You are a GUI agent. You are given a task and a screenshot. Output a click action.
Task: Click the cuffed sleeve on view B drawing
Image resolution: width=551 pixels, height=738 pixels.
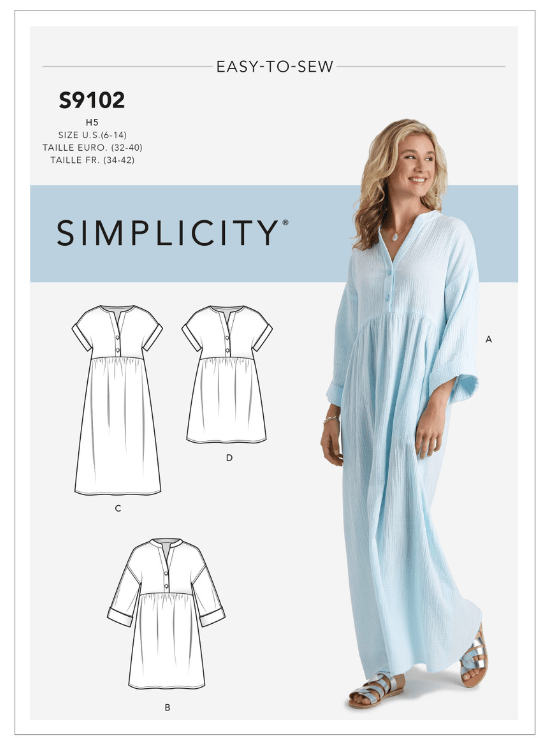(x=121, y=618)
